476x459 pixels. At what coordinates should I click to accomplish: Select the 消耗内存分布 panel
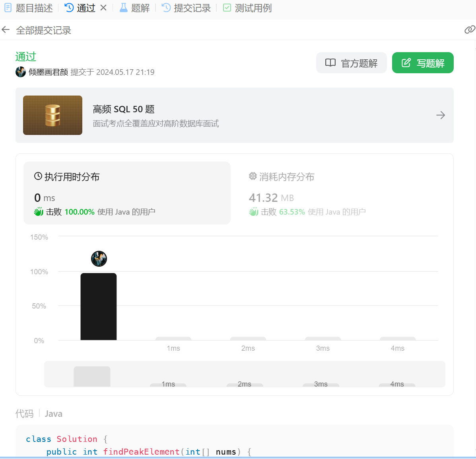coord(342,193)
